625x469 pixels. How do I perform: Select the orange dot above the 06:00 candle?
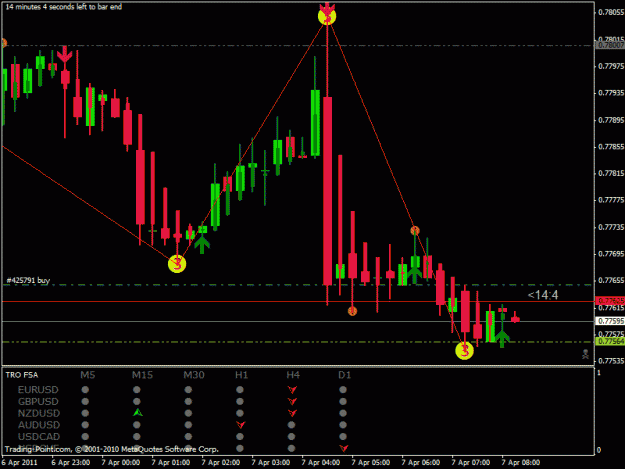pos(415,230)
